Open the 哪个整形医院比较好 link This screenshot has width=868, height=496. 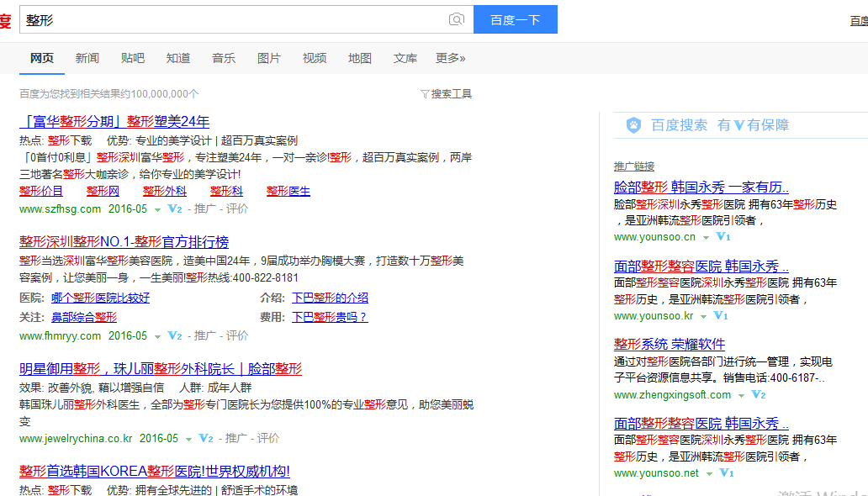(x=100, y=298)
